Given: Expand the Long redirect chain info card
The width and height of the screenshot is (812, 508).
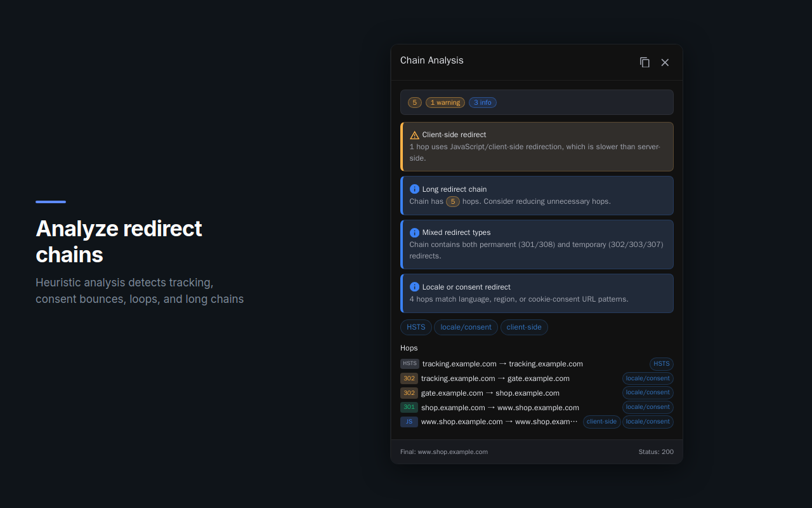Looking at the screenshot, I should 537,195.
